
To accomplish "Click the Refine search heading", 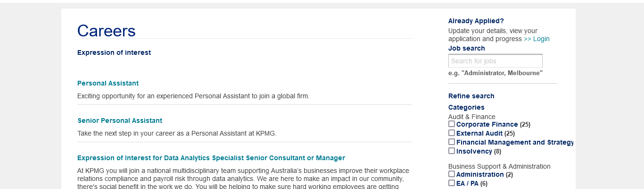I will click(471, 96).
